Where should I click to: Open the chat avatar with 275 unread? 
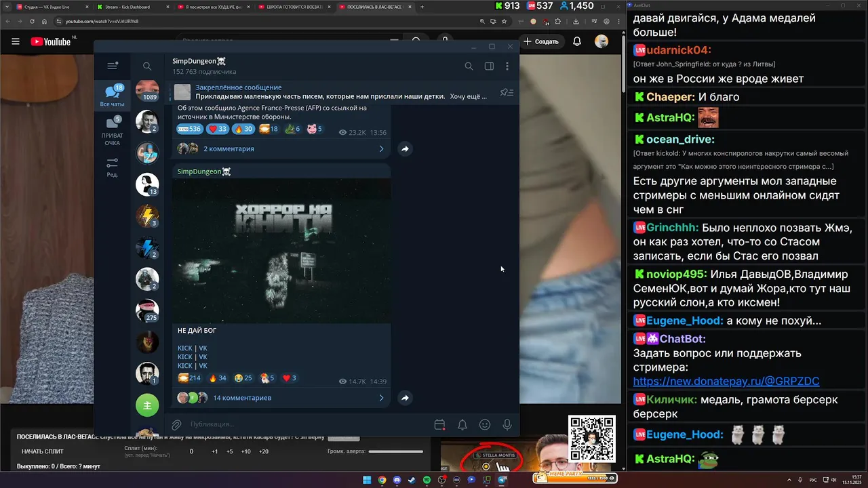[x=147, y=310]
